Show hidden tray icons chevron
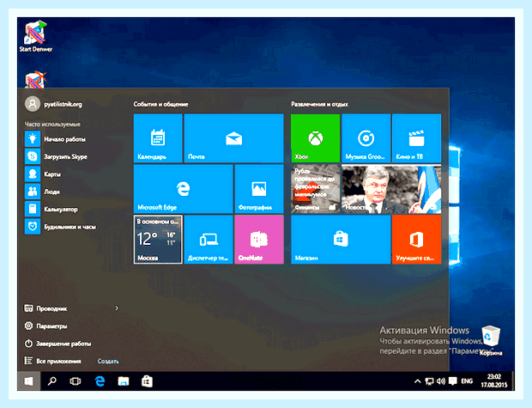 click(418, 381)
